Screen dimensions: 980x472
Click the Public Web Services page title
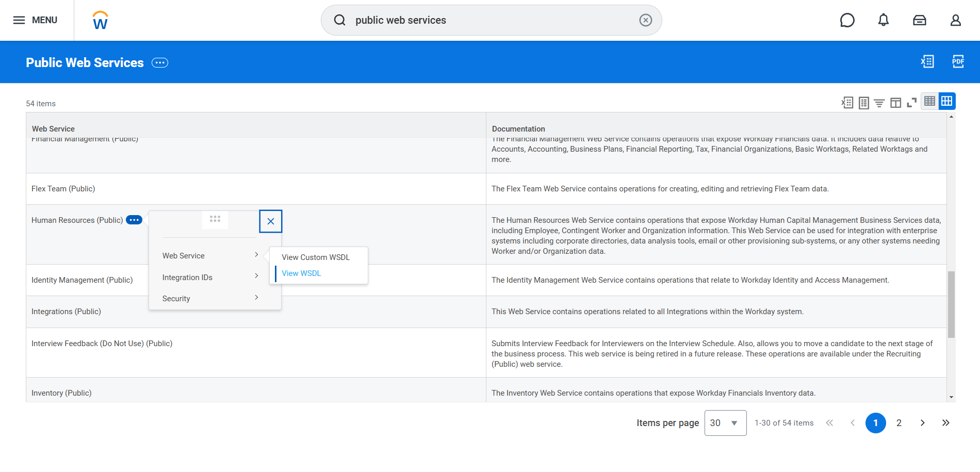tap(85, 63)
